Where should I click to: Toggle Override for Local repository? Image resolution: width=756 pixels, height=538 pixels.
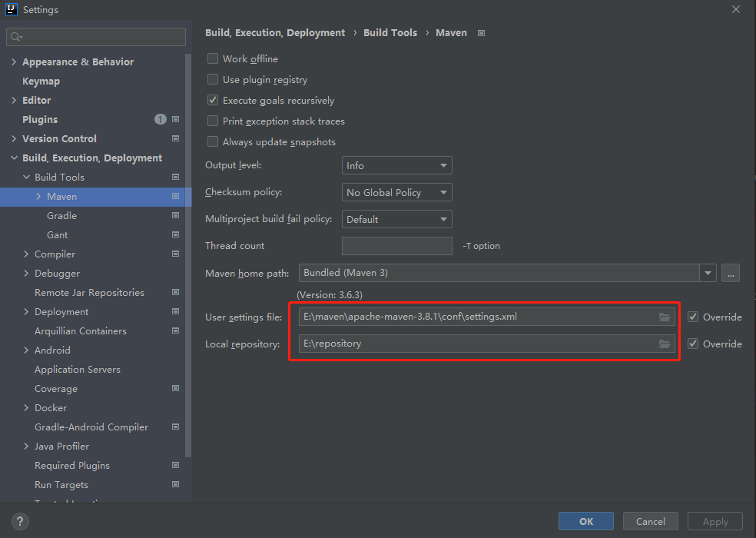693,344
